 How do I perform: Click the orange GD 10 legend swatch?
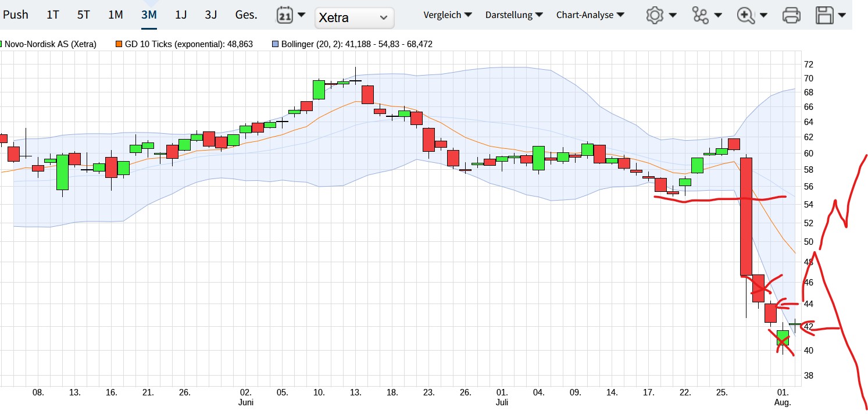(119, 44)
